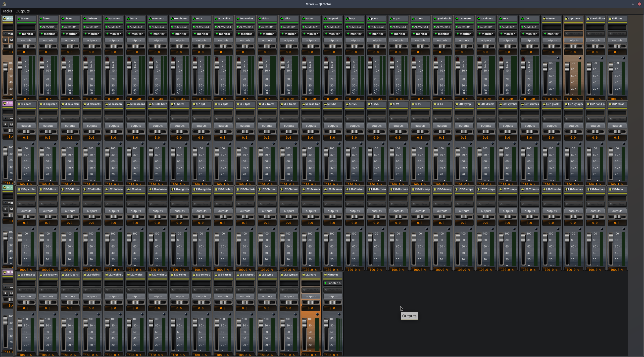Click the MIDI activity LED on LS2-harp
The image size is (644, 357).
317,314
